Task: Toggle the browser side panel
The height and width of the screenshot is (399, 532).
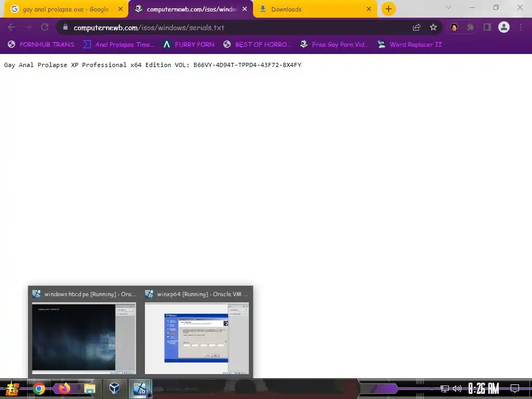Action: click(487, 28)
